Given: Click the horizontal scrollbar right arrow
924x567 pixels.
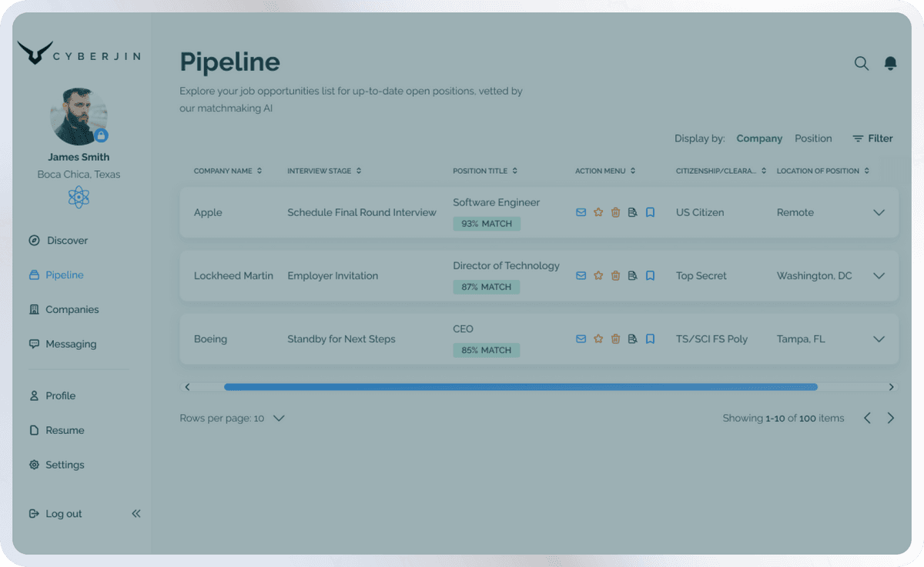Looking at the screenshot, I should pyautogui.click(x=892, y=387).
